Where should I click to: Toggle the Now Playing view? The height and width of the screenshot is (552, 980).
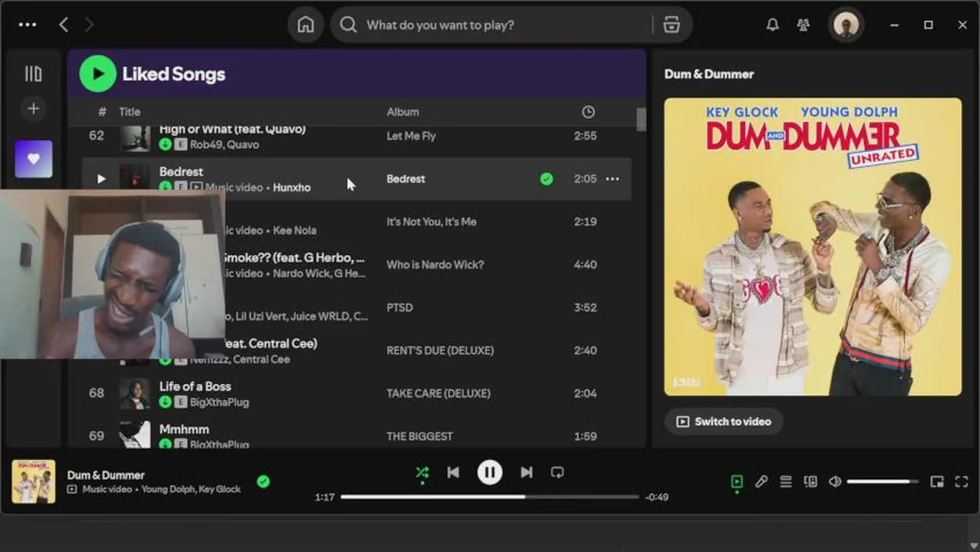736,481
